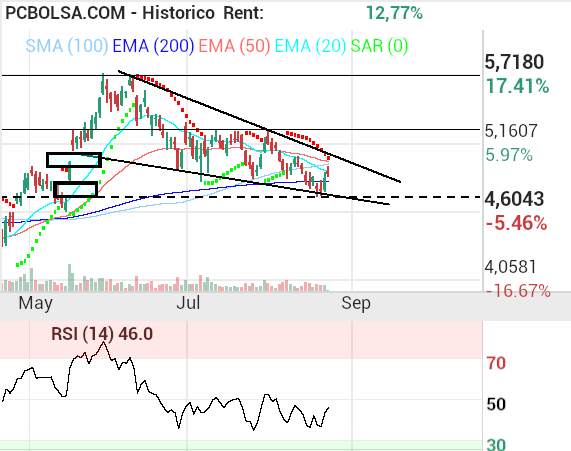Click the 12,77% Rent value

click(x=394, y=13)
